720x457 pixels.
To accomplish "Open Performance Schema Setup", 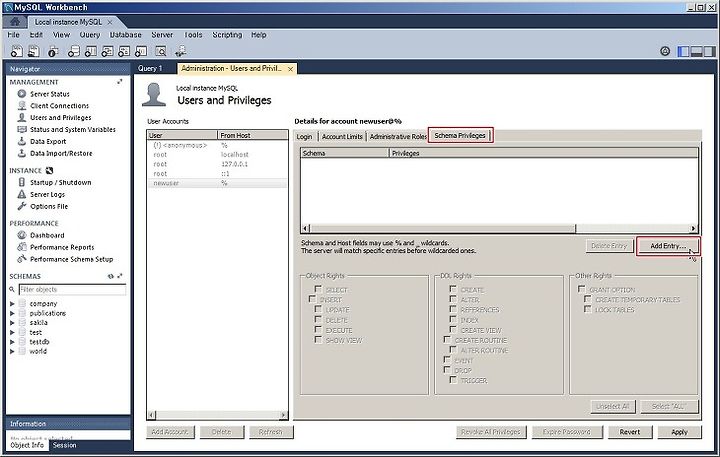I will pyautogui.click(x=71, y=259).
